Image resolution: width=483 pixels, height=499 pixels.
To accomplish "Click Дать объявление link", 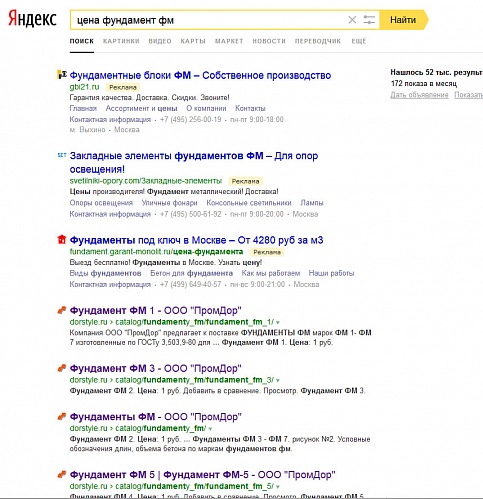I will (419, 95).
